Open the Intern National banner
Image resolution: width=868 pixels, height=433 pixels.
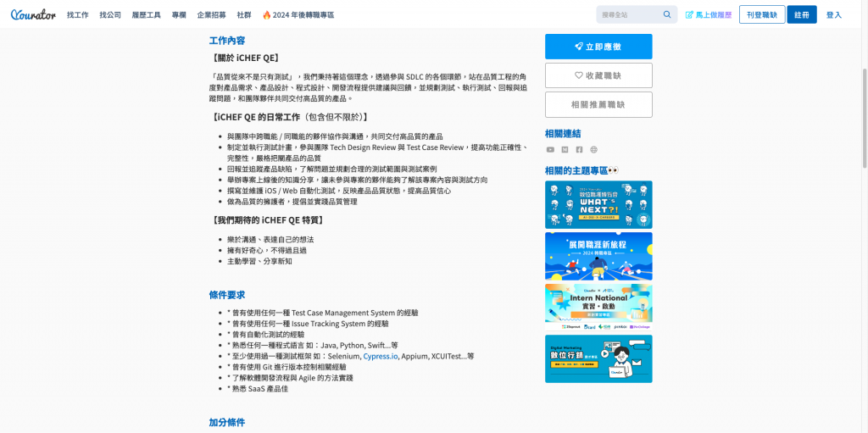598,308
